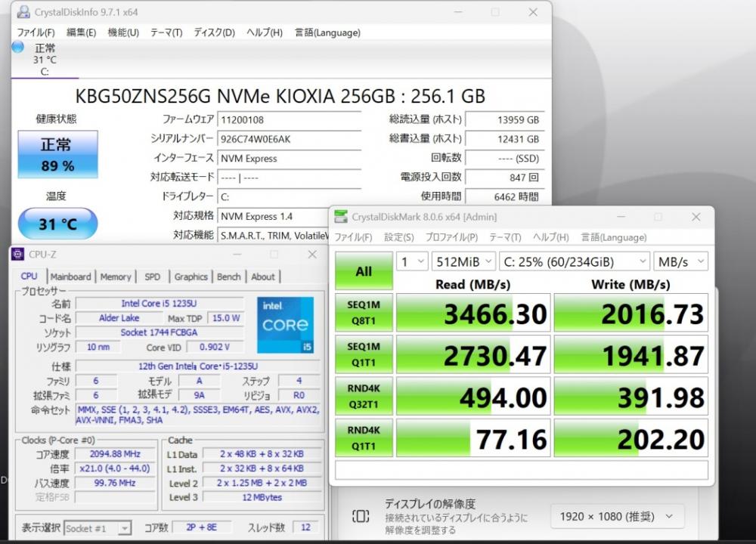Open ヘルプ(H) menu in CrystalDiskInfo
The image size is (756, 544).
[264, 32]
